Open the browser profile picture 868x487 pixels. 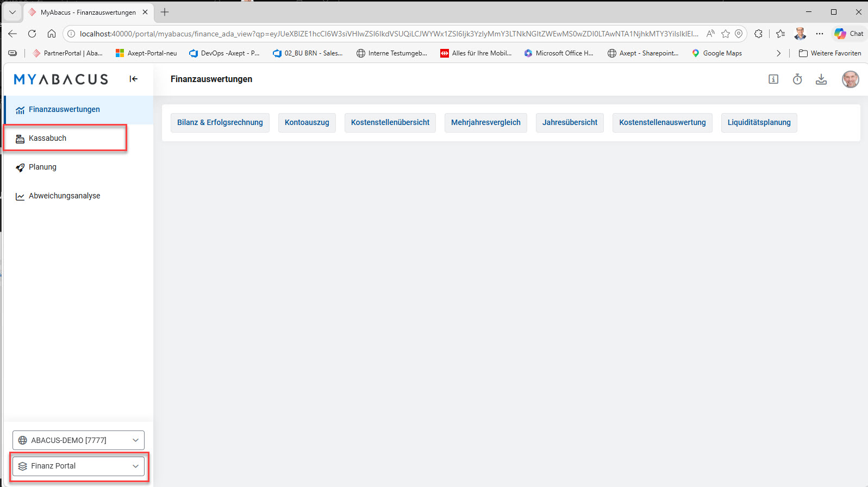pyautogui.click(x=800, y=34)
